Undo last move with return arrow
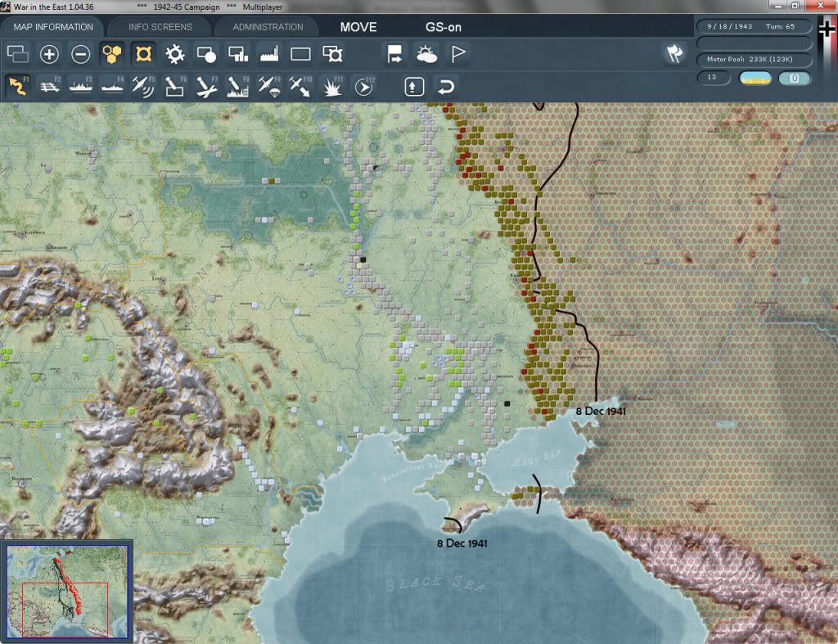This screenshot has height=644, width=838. click(x=446, y=87)
